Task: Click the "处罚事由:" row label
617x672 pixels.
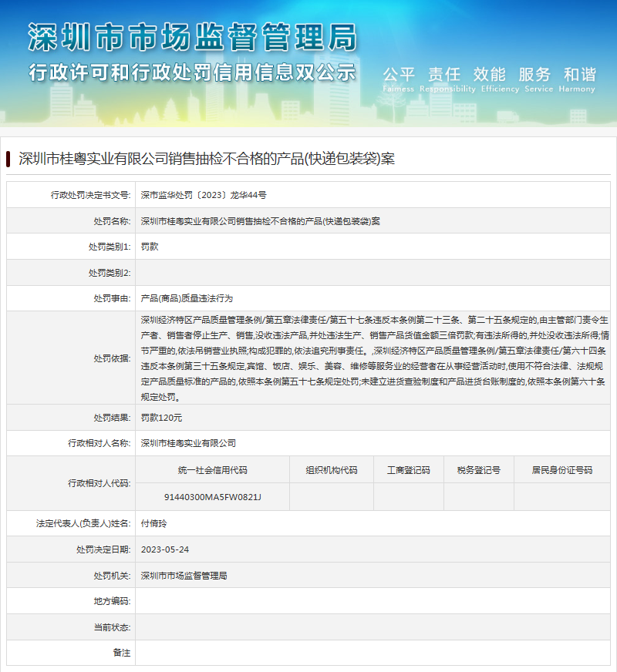Action: [112, 299]
